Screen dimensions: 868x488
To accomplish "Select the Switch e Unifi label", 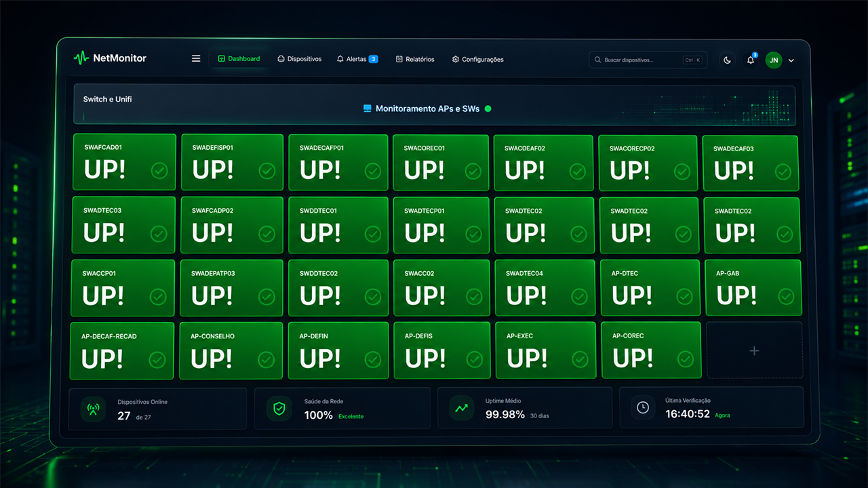I will (107, 99).
